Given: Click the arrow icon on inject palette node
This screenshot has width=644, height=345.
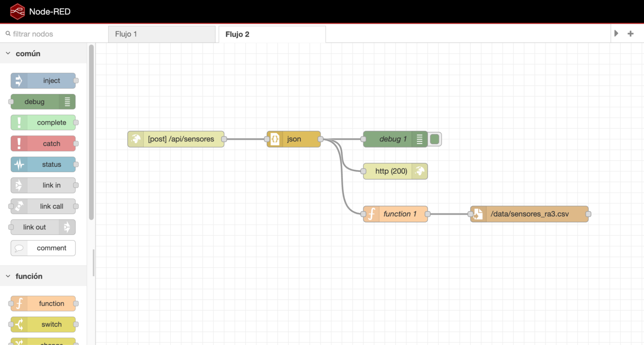Looking at the screenshot, I should pos(19,81).
